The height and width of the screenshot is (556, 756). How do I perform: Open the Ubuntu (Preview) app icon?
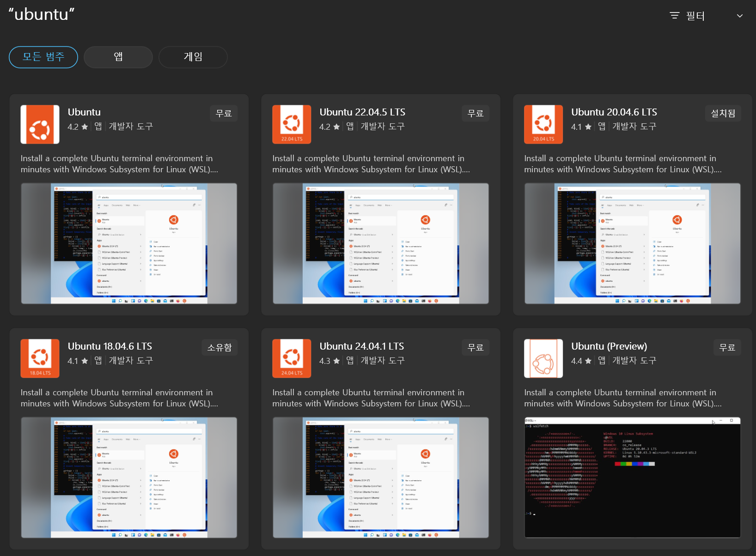tap(543, 358)
